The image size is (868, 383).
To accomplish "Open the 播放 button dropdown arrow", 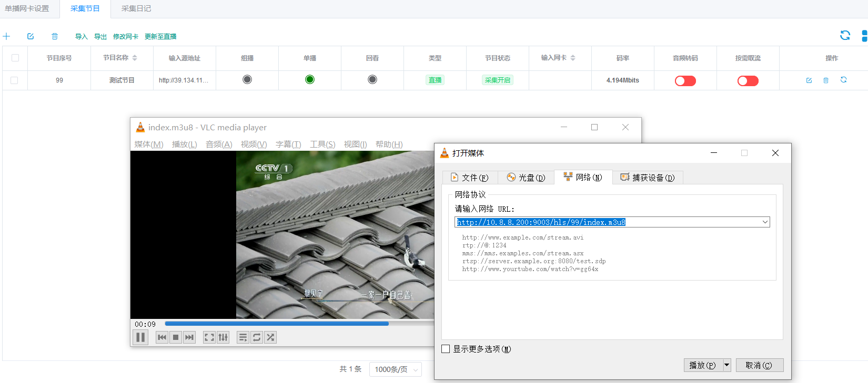I will pyautogui.click(x=726, y=365).
